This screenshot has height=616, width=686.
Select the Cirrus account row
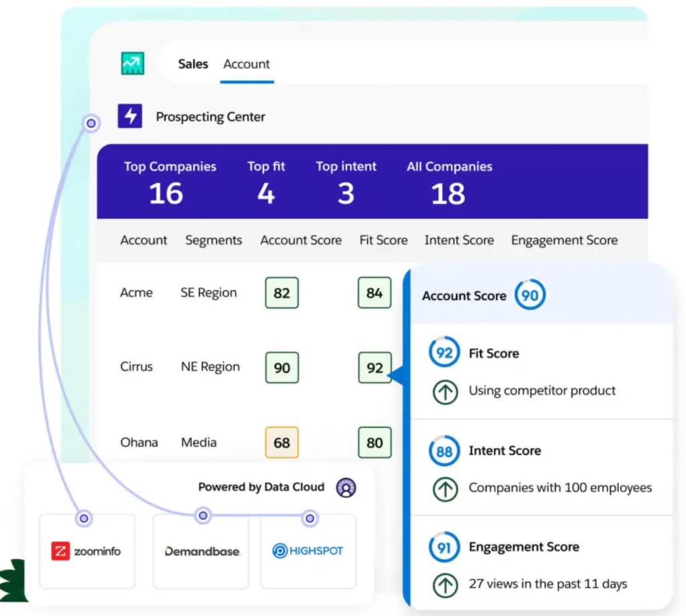(x=137, y=367)
